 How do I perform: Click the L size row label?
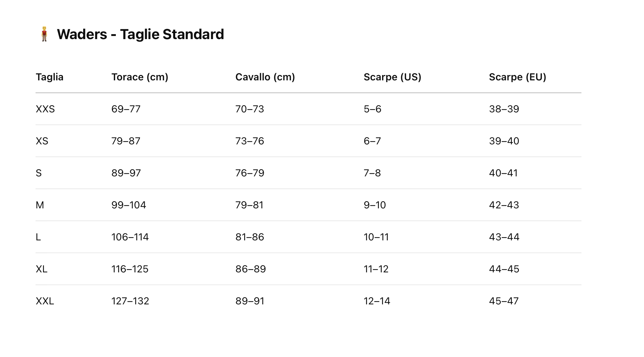click(38, 237)
